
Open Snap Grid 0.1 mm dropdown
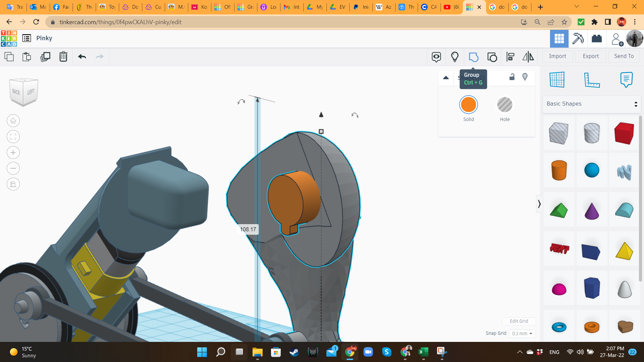[x=522, y=334]
